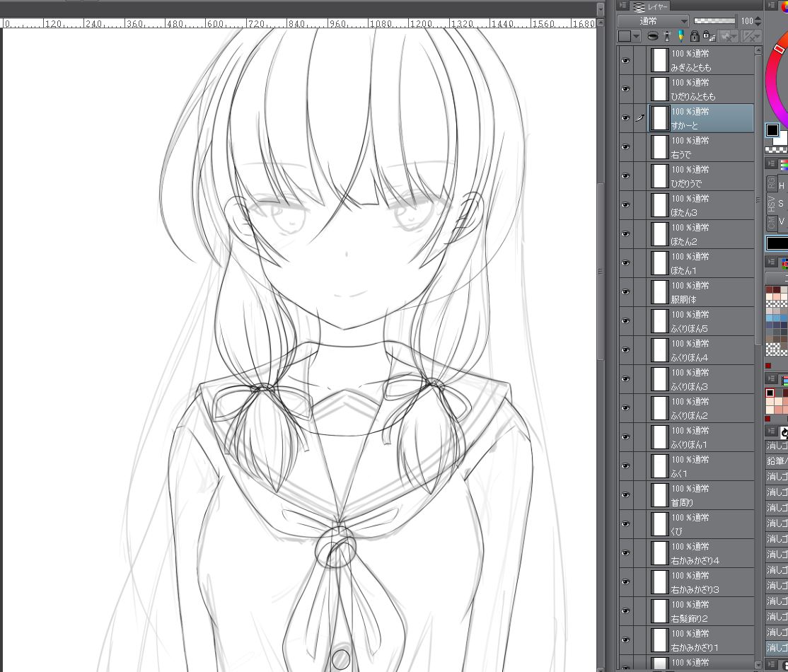Screen dimensions: 788x672
Task: Select the 右髪飾り2 layer
Action: pos(701,611)
